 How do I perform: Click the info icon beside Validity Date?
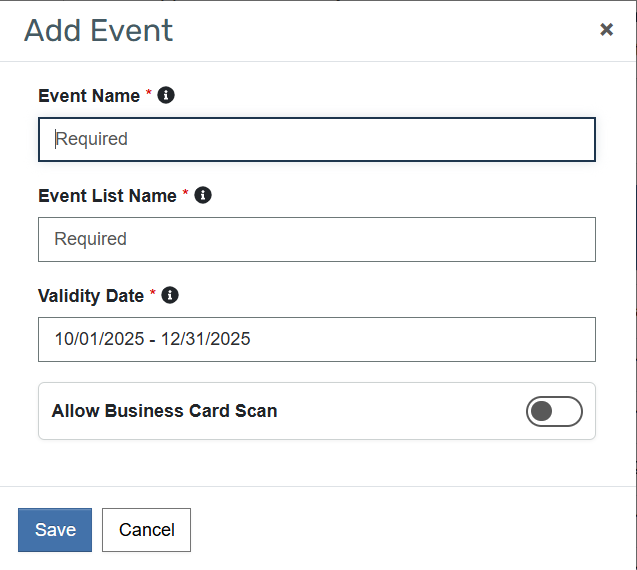pyautogui.click(x=170, y=295)
